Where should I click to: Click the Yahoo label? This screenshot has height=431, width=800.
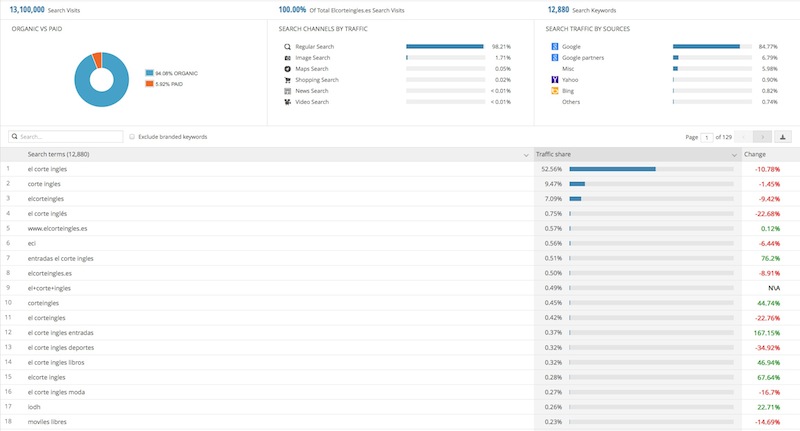click(570, 80)
